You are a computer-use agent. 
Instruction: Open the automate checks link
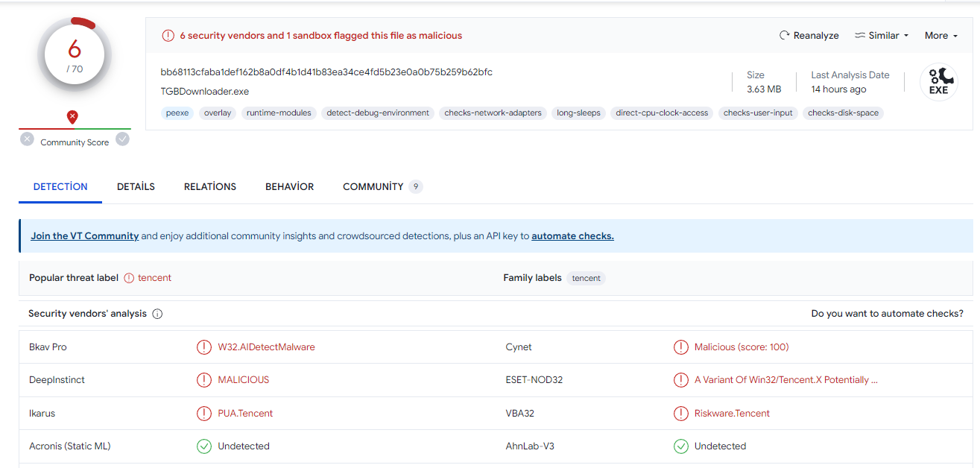[x=572, y=236]
